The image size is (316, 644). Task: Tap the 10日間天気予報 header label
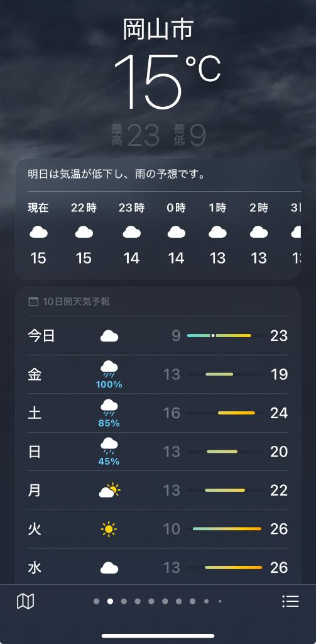tap(77, 302)
